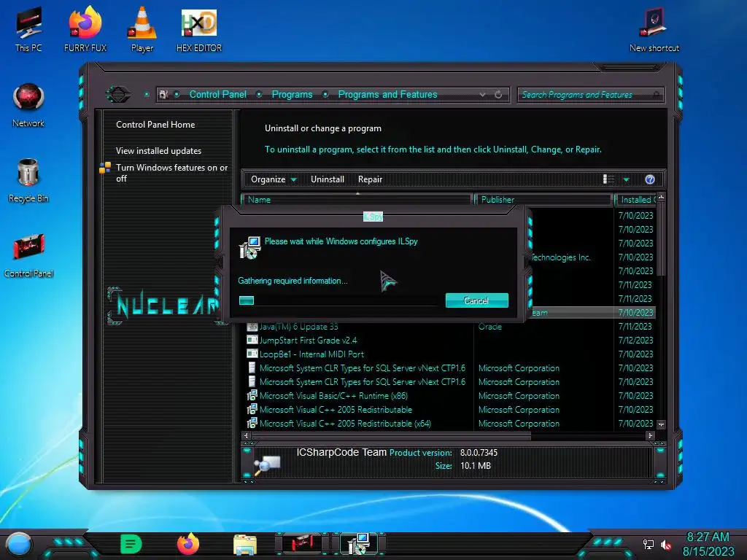
Task: Click the Start orb on taskbar
Action: (19, 544)
